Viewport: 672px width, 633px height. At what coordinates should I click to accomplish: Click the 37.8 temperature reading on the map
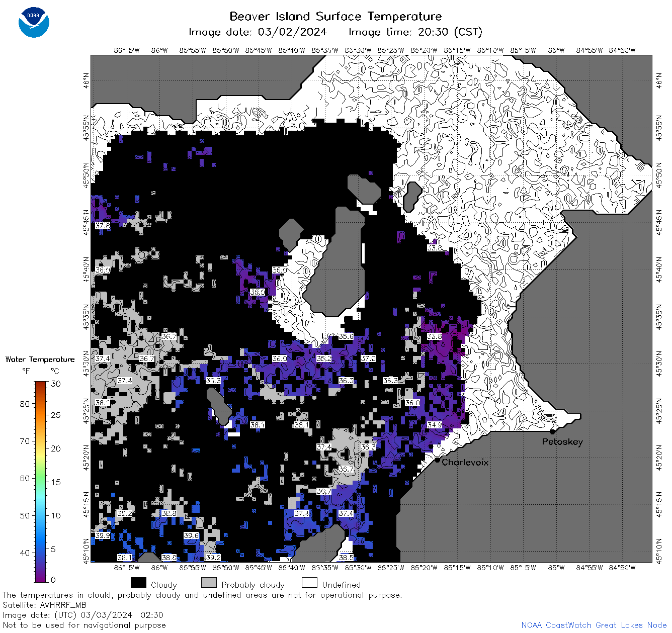(x=103, y=226)
